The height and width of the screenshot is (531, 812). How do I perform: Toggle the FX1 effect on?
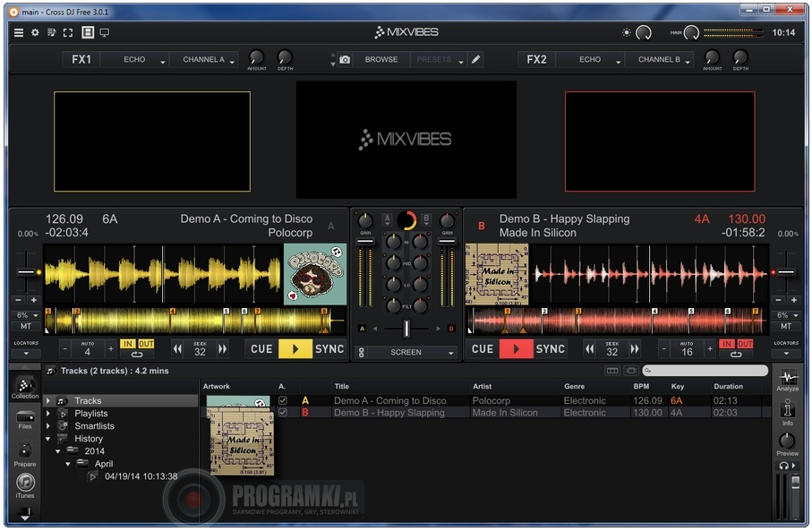point(81,60)
